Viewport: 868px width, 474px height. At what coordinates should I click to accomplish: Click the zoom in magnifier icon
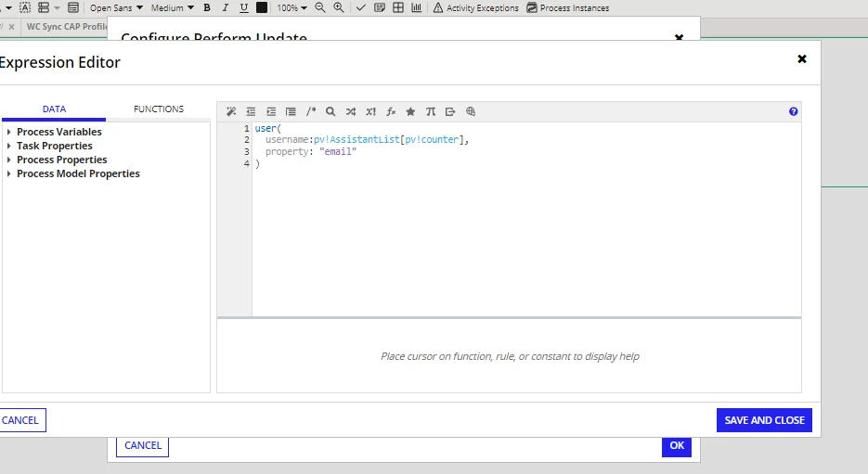(x=339, y=7)
